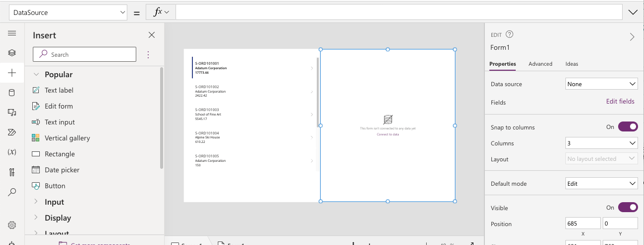Open the disabled Layout dropdown

pyautogui.click(x=602, y=159)
